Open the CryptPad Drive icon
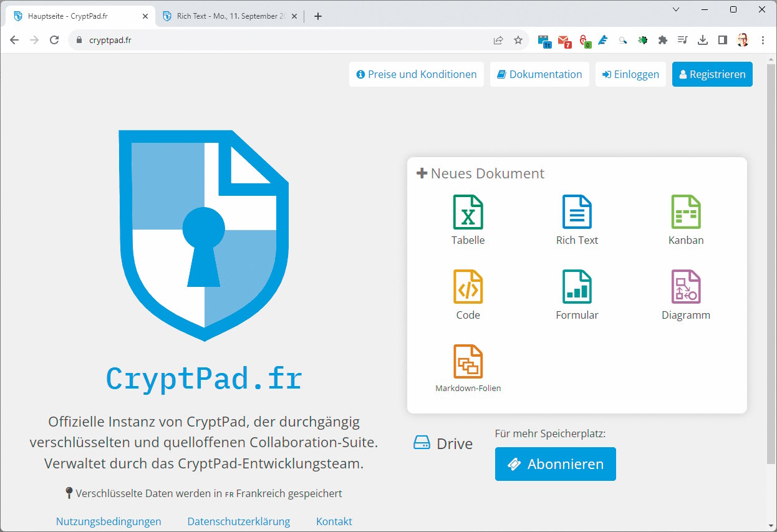This screenshot has width=777, height=532. coord(423,442)
